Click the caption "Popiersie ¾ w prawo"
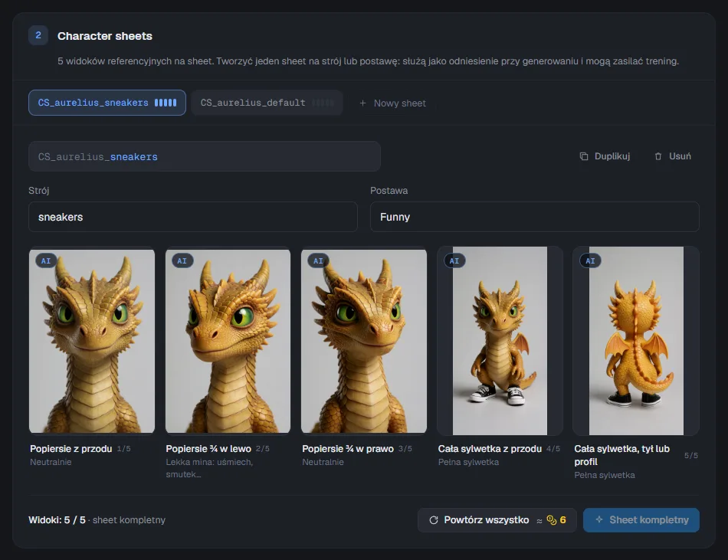 pyautogui.click(x=348, y=449)
